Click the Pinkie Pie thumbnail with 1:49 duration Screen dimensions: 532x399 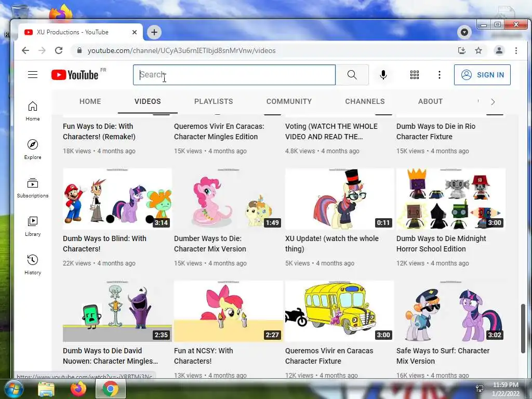point(229,199)
